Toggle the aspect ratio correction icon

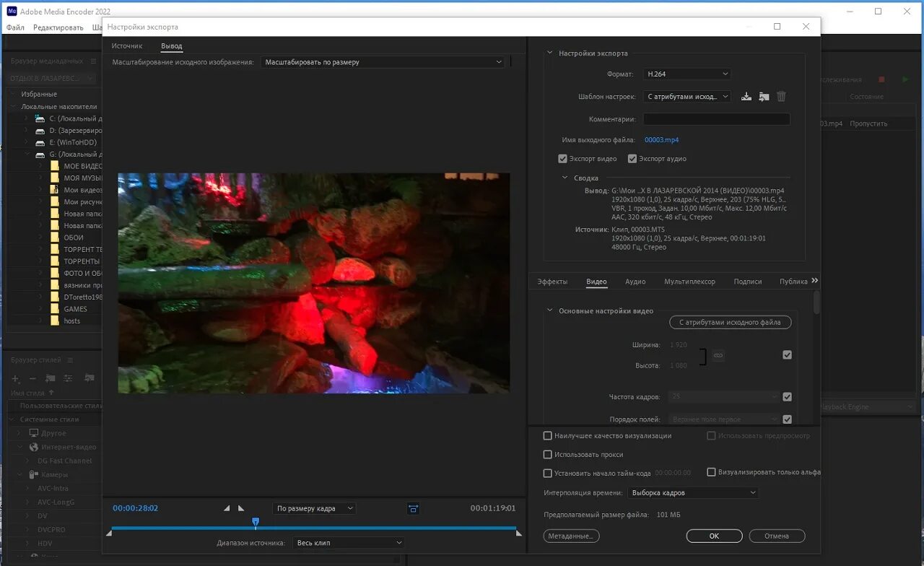pos(413,508)
